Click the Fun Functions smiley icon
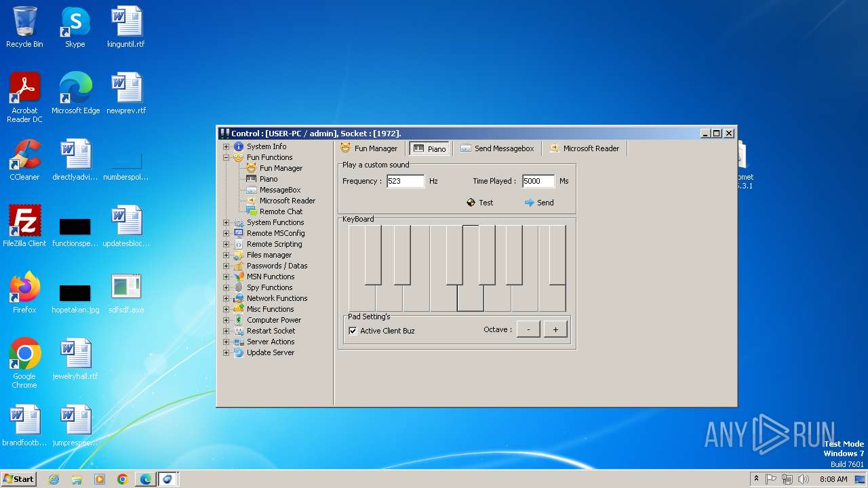This screenshot has height=488, width=868. [x=238, y=157]
